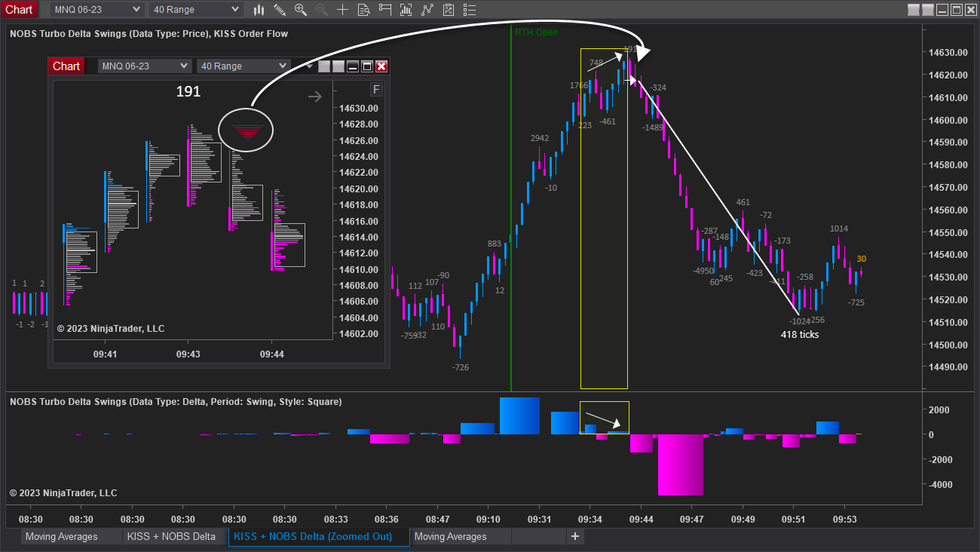Click the NOBS Turbo Delta Swings Price indicator label
The image size is (980, 552).
click(x=149, y=34)
